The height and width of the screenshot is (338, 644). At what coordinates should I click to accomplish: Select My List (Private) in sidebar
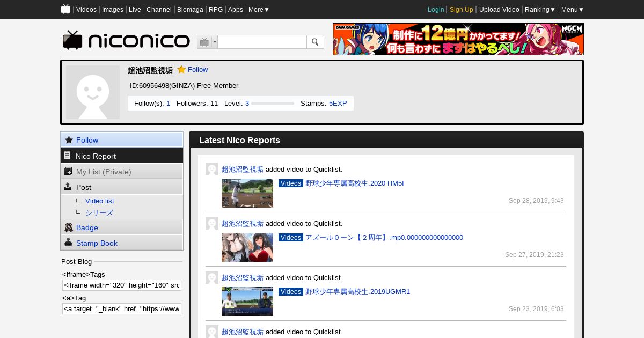(x=122, y=171)
